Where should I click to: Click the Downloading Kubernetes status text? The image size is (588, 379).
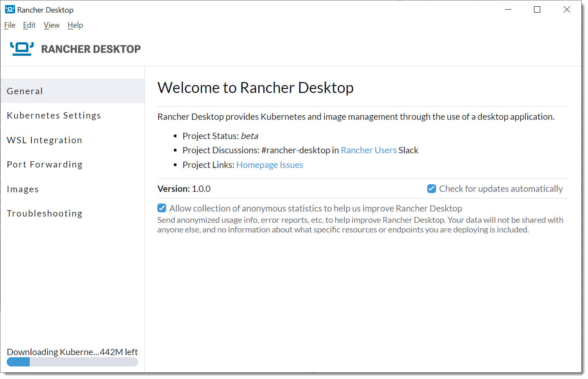click(72, 352)
